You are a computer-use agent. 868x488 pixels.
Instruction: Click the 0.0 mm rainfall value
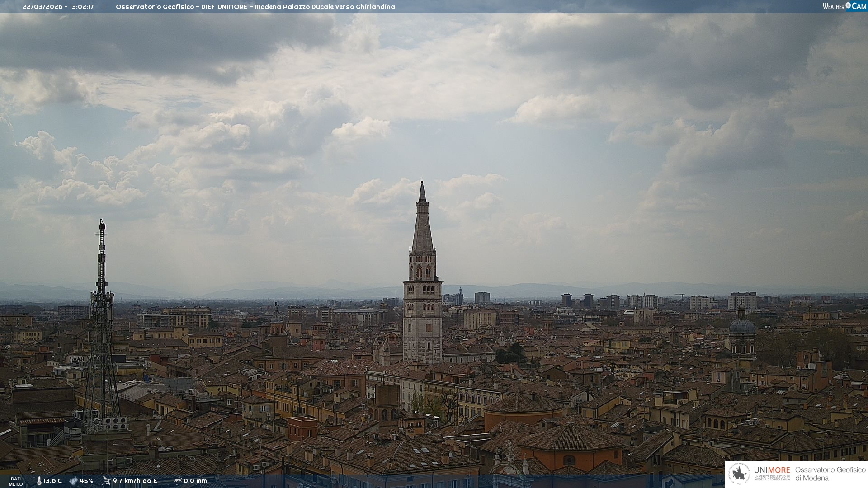pos(195,481)
